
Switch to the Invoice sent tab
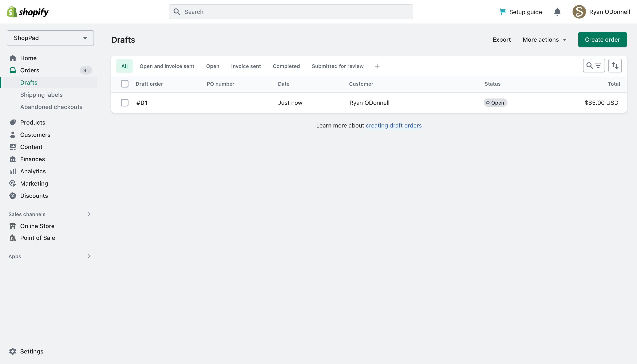[246, 66]
